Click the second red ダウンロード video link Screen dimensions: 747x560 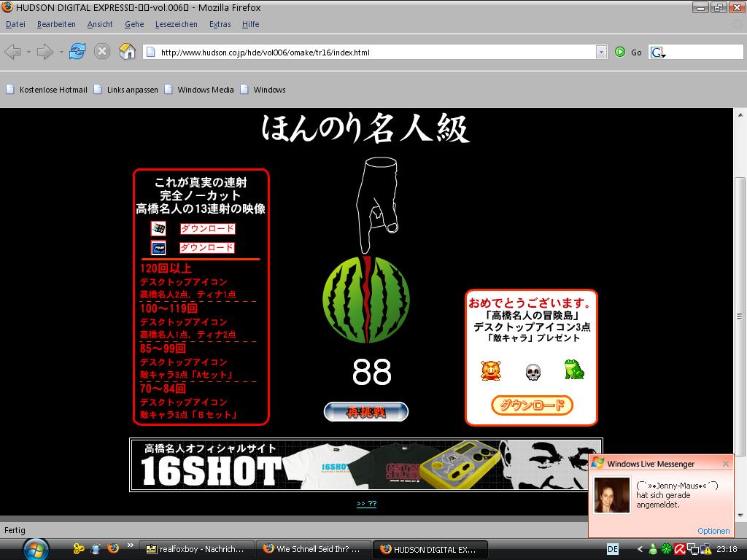(207, 248)
